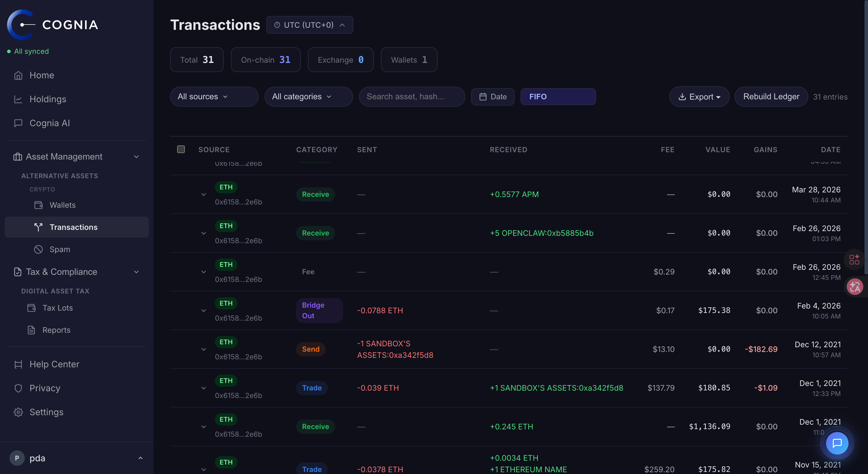Click the widgets sparkle floating icon
The height and width of the screenshot is (474, 868).
point(854,259)
